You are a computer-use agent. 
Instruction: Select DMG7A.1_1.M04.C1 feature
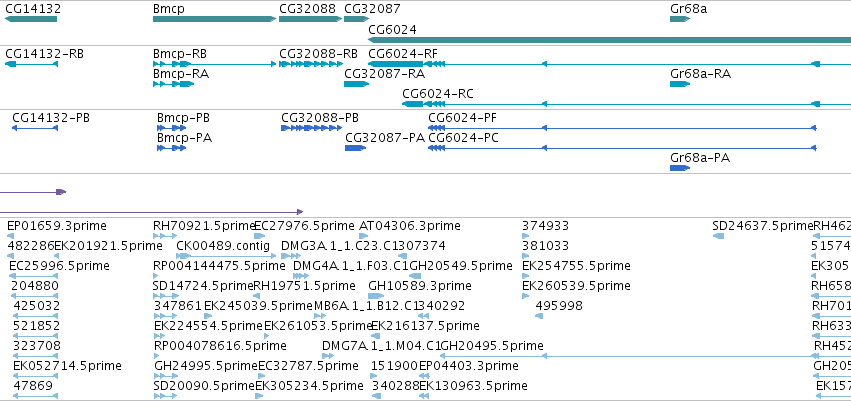click(329, 357)
